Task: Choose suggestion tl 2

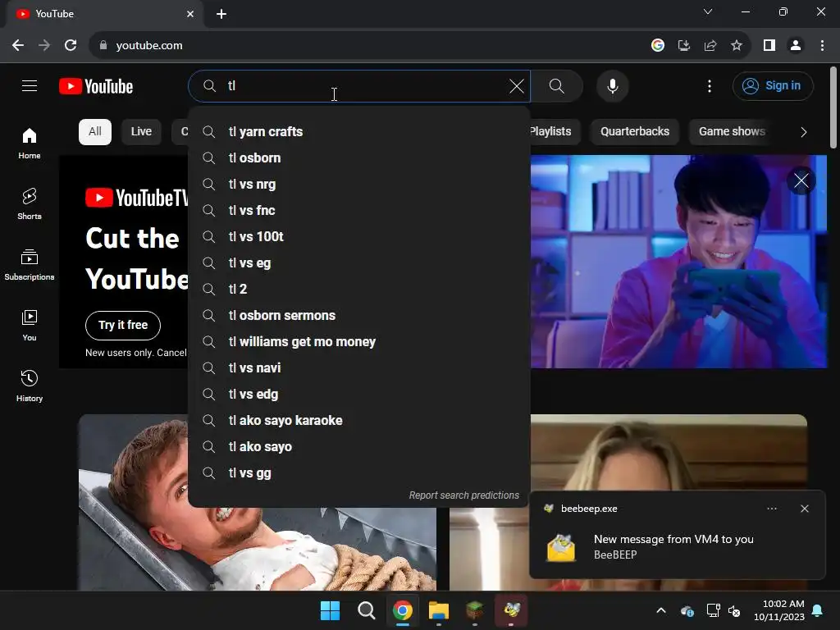Action: click(359, 290)
